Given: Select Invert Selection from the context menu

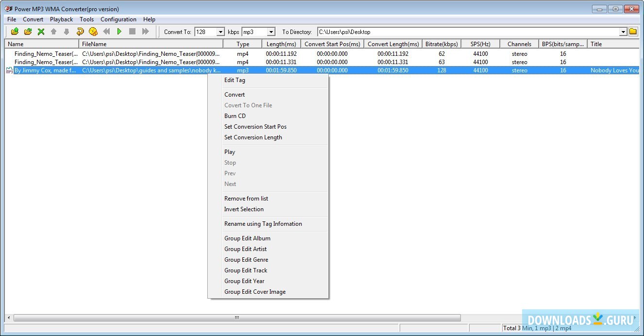Looking at the screenshot, I should click(x=244, y=209).
